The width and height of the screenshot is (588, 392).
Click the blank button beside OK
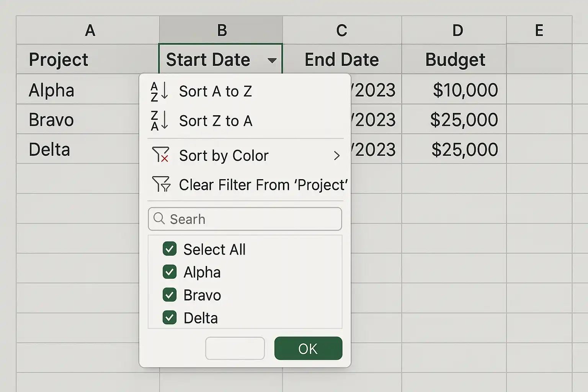235,348
